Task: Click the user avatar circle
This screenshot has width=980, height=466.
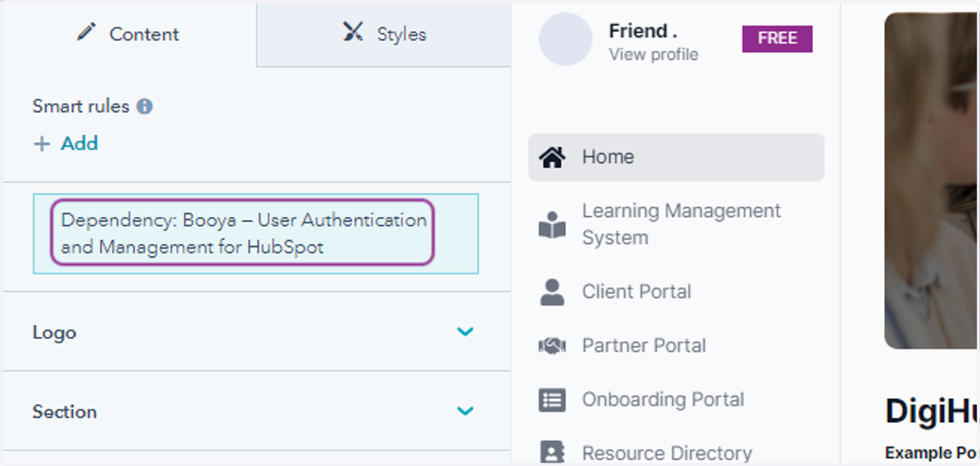Action: click(565, 39)
